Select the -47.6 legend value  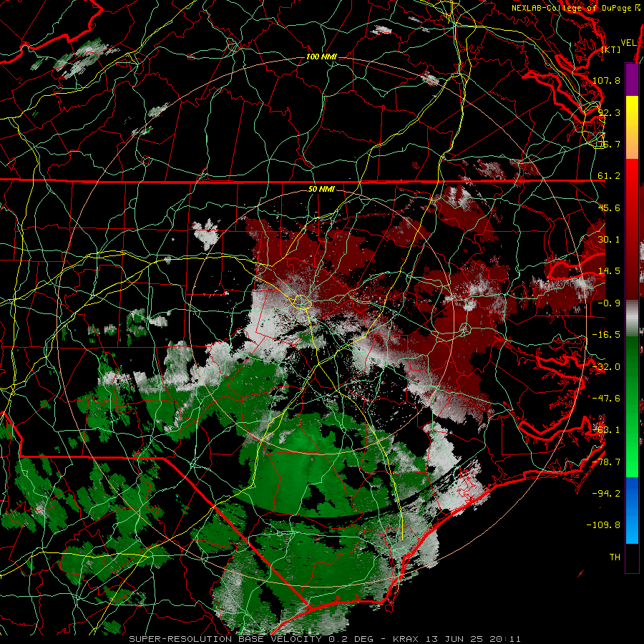point(606,399)
